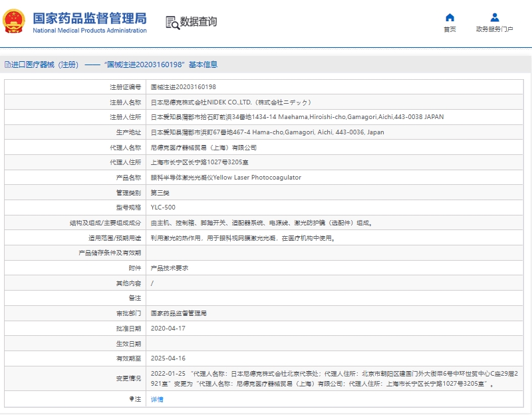Click the document icon before 进口医疗器械
This screenshot has height=415, width=532.
pos(7,65)
